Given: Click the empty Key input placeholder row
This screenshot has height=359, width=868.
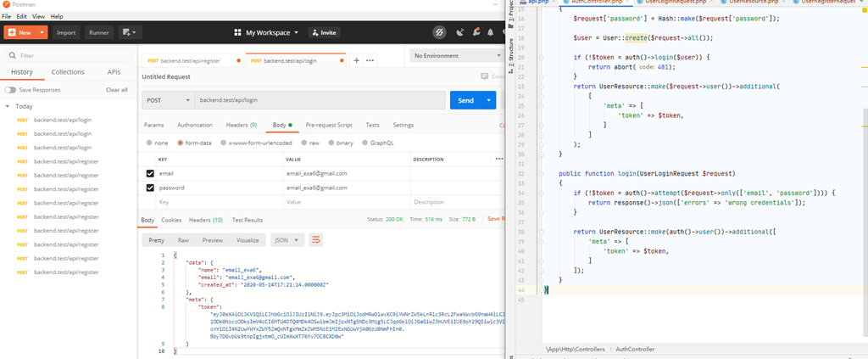Looking at the screenshot, I should [x=218, y=202].
